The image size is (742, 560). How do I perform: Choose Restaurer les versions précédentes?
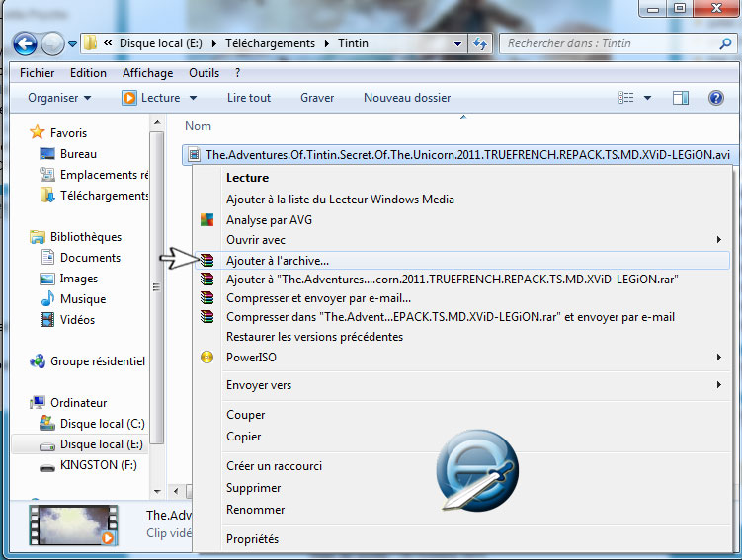click(461, 337)
